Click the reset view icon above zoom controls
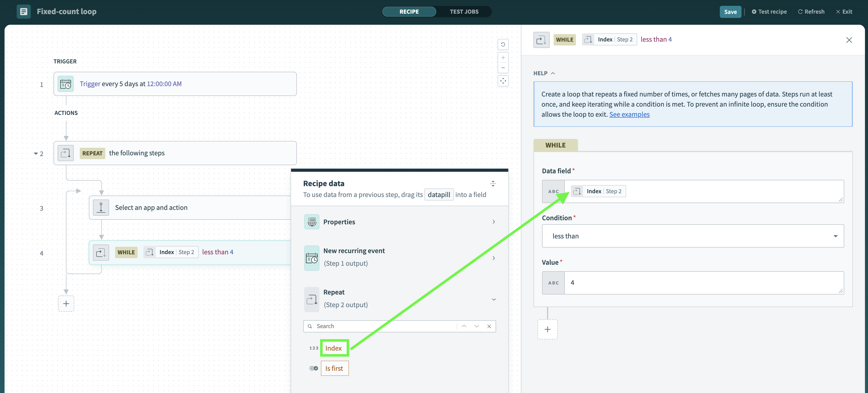 tap(503, 44)
